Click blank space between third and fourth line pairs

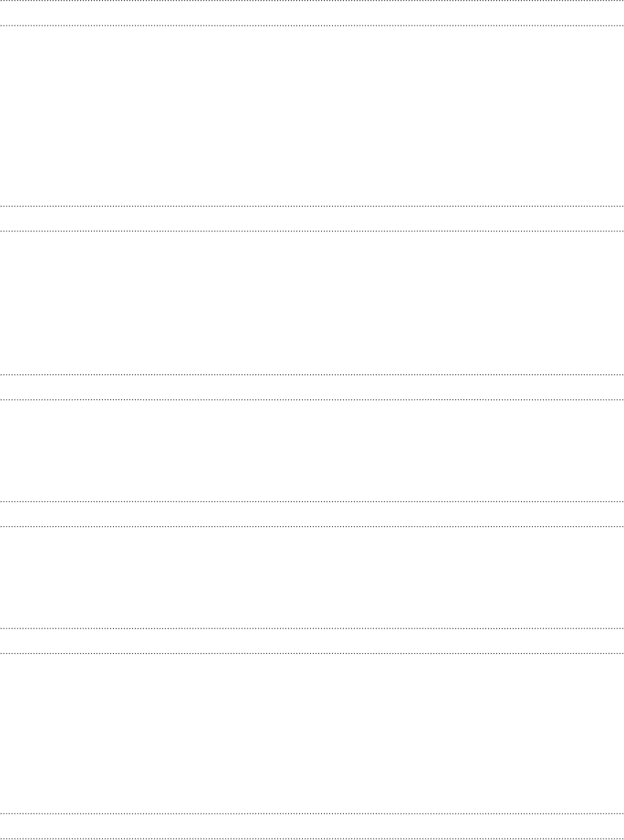[x=312, y=450]
